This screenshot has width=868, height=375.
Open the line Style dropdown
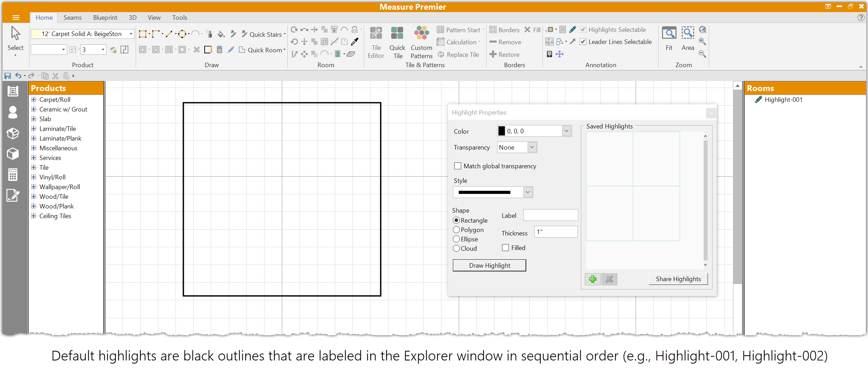tap(528, 193)
